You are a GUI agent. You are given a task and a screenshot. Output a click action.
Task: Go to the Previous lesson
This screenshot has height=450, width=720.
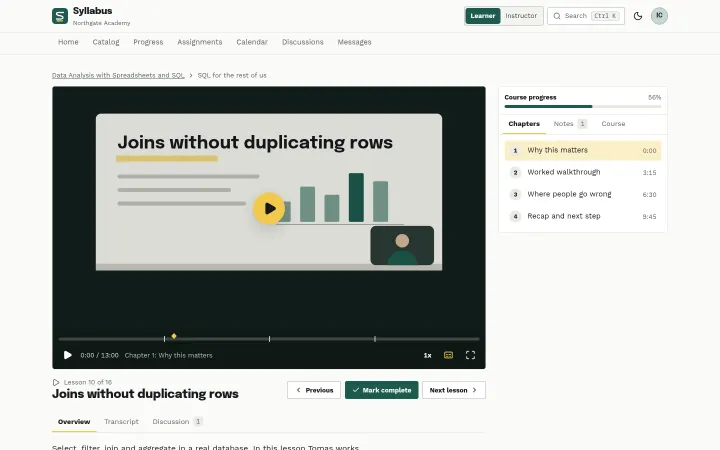tap(314, 390)
